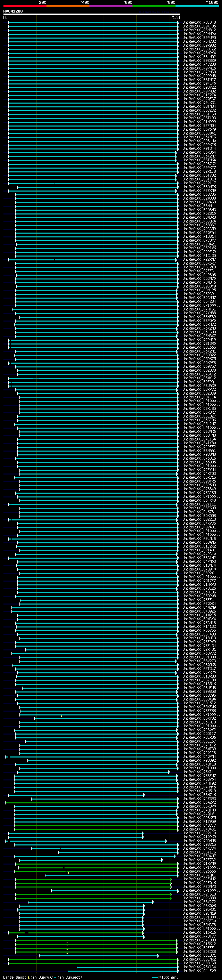Image resolution: width=222 pixels, height=980 pixels.
Task: Open the UniRef100_A9NMP0 hit label
Action: 199,34
